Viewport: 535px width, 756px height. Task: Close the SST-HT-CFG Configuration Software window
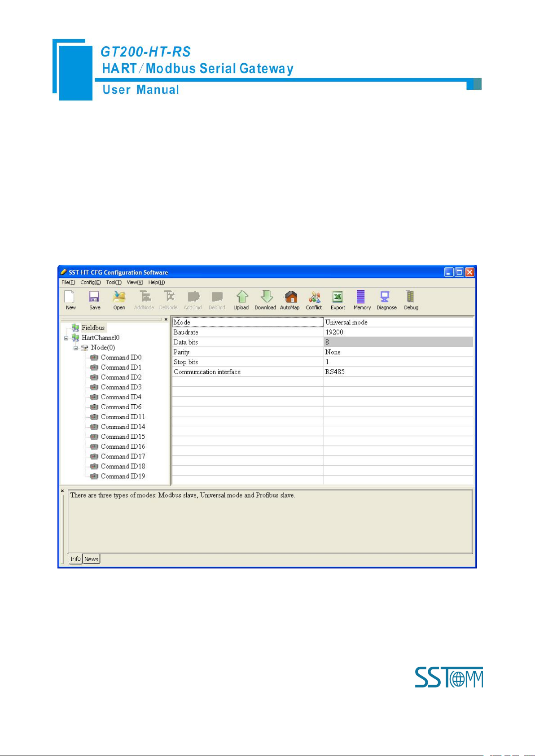(469, 272)
